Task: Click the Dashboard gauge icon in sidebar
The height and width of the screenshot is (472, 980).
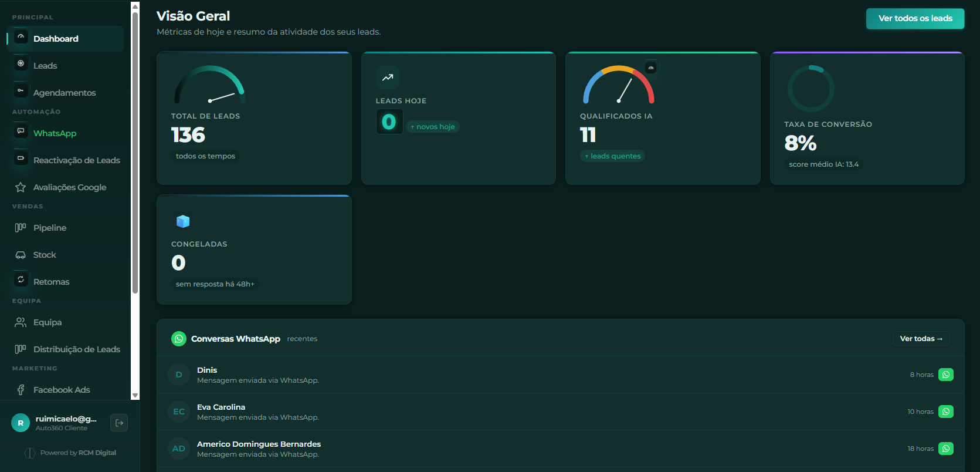Action: [x=21, y=37]
